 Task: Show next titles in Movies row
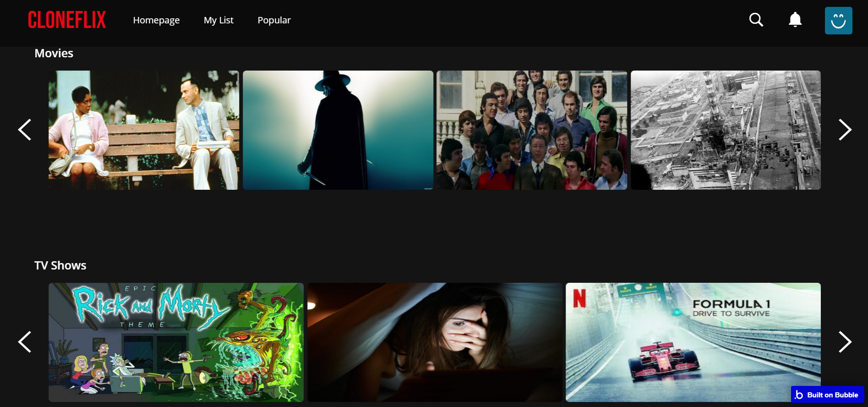tap(845, 130)
